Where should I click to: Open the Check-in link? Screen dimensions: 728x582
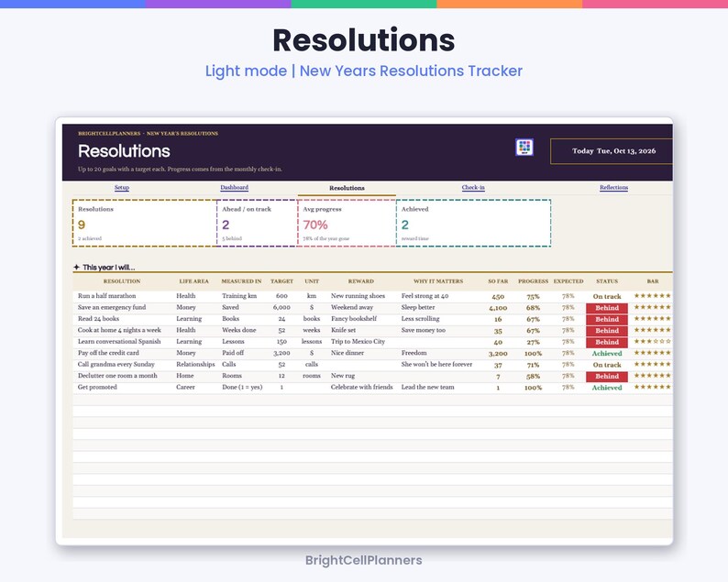473,188
